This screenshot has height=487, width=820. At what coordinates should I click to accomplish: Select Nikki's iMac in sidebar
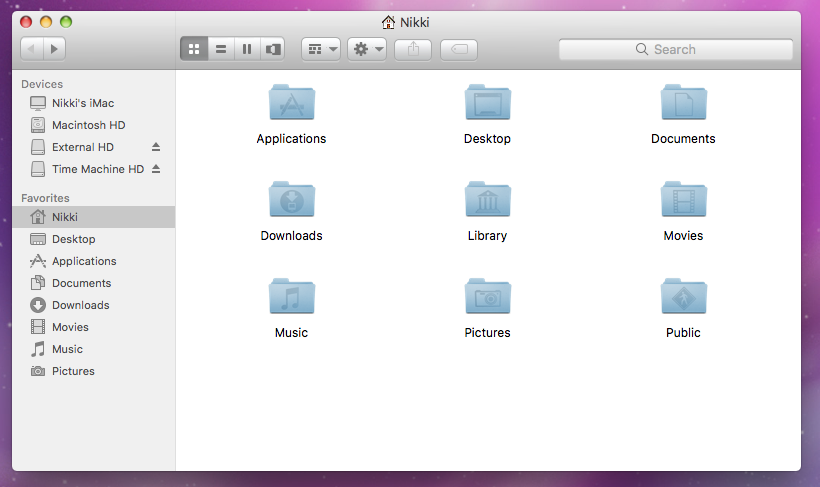(94, 103)
